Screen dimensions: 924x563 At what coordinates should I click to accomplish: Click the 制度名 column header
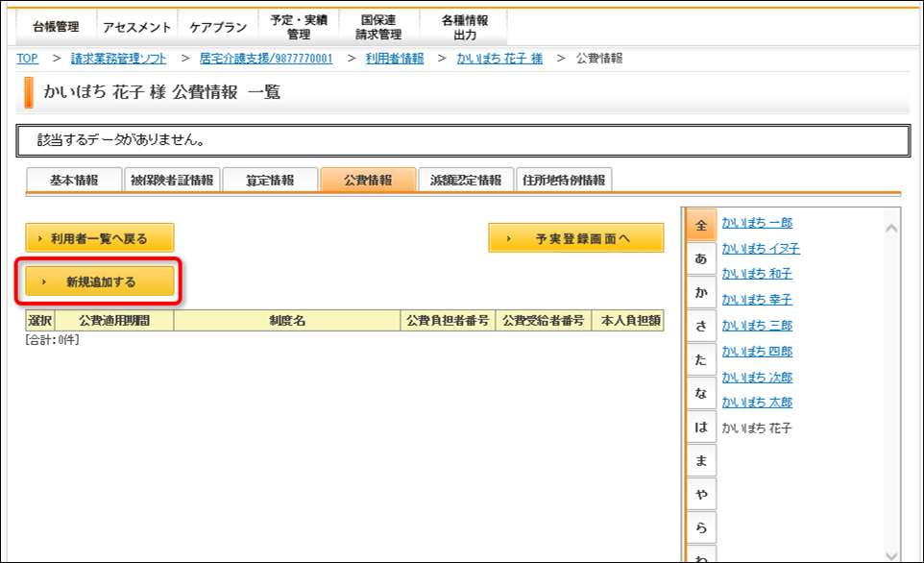(x=287, y=321)
